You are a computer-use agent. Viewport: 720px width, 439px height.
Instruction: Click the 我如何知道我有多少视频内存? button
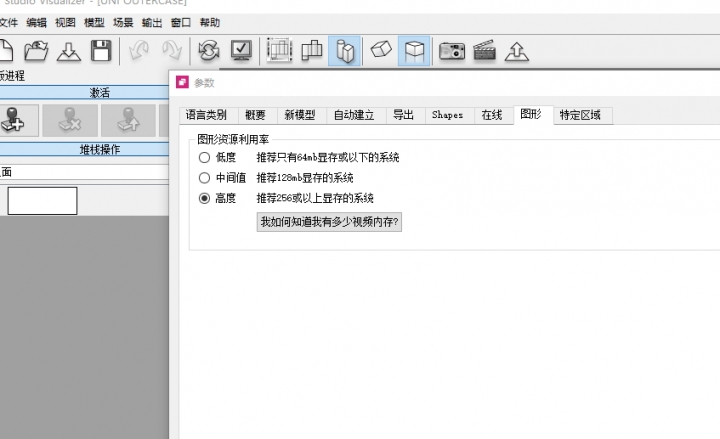[329, 222]
